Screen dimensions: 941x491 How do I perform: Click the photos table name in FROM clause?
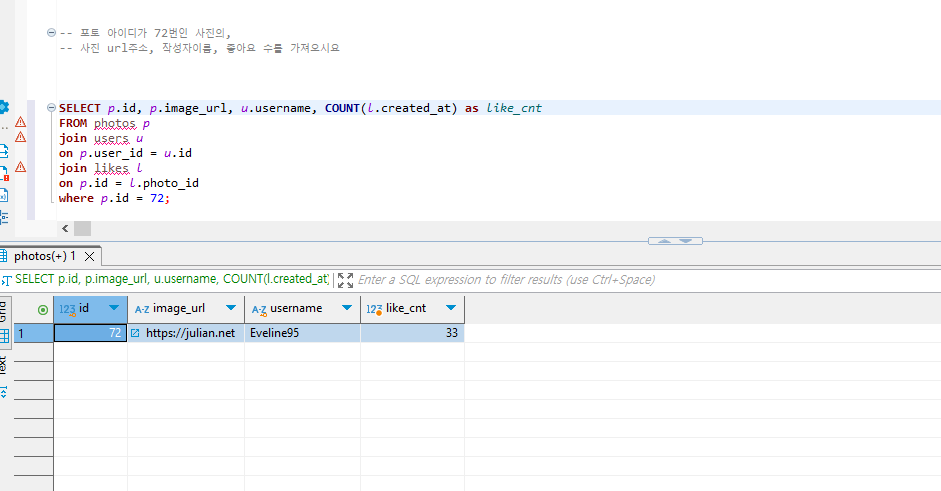tap(115, 123)
